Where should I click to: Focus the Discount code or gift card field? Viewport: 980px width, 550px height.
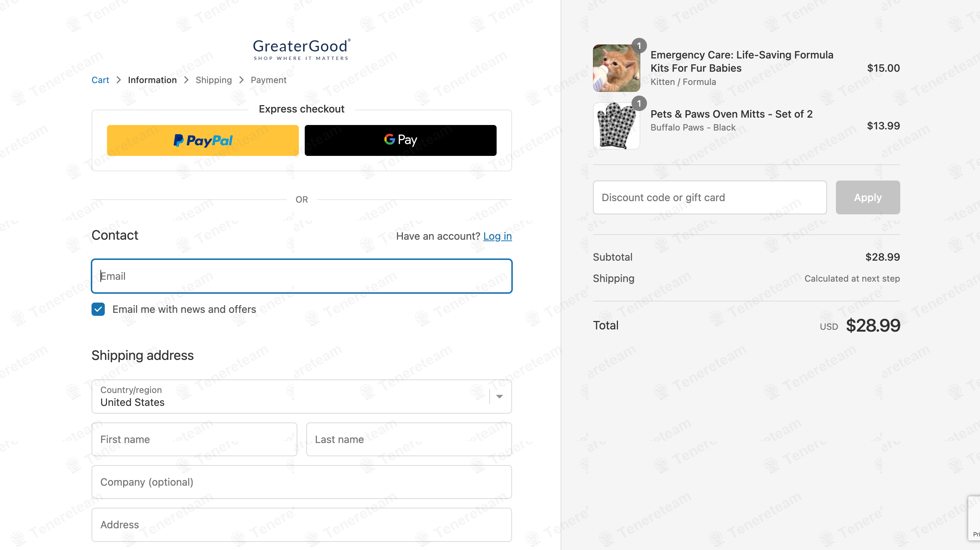[x=709, y=197]
